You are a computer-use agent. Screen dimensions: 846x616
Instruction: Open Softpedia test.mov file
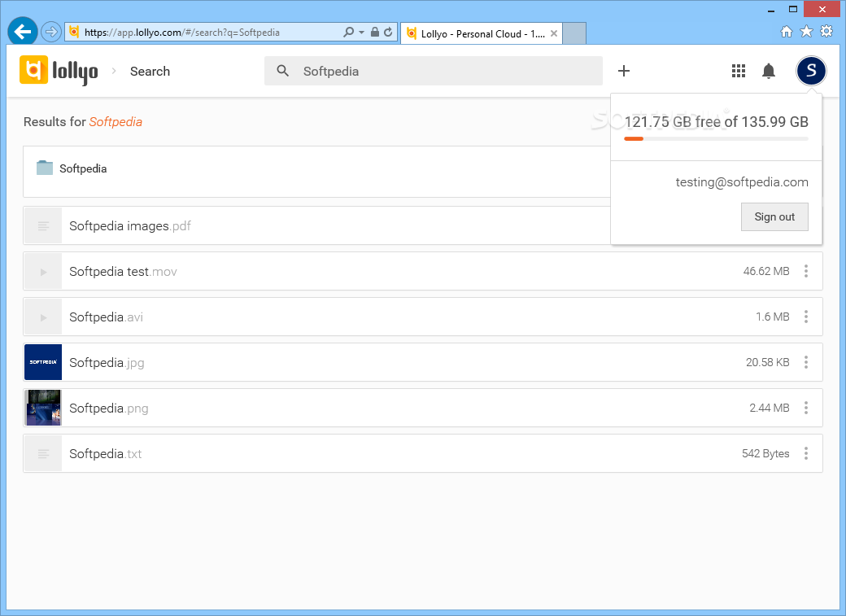pyautogui.click(x=423, y=271)
